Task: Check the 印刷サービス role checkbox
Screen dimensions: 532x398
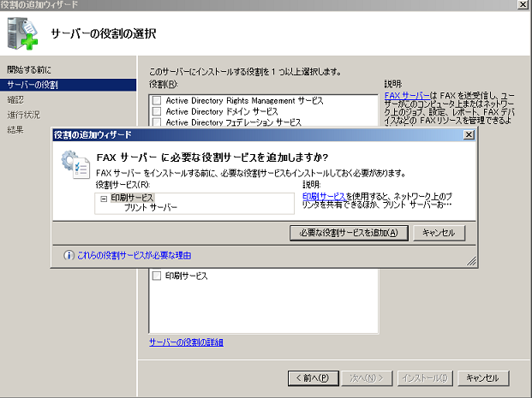Action: pos(157,276)
